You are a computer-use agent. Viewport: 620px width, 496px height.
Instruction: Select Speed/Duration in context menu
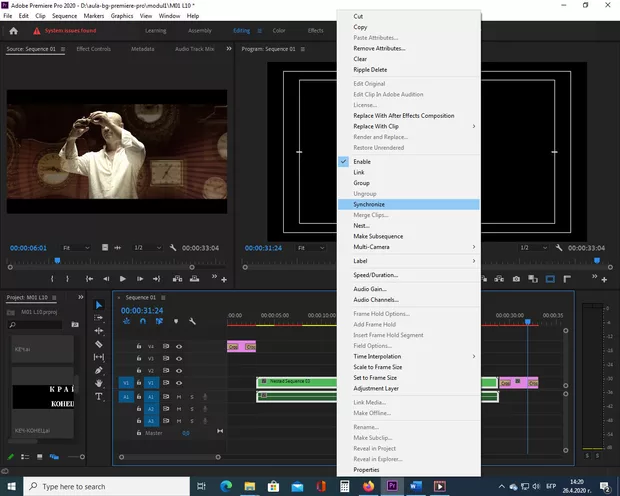(x=375, y=274)
